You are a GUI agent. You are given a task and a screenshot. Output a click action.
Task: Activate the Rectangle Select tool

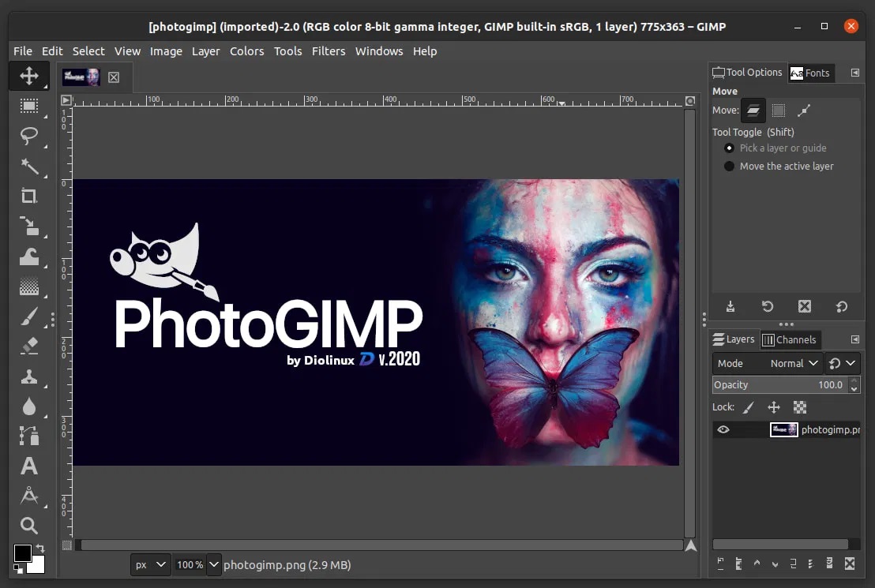(x=29, y=107)
